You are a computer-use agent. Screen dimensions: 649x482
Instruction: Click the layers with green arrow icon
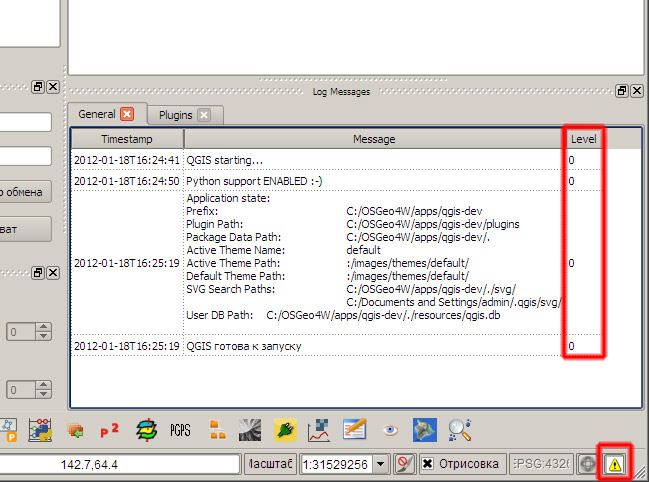click(x=76, y=430)
